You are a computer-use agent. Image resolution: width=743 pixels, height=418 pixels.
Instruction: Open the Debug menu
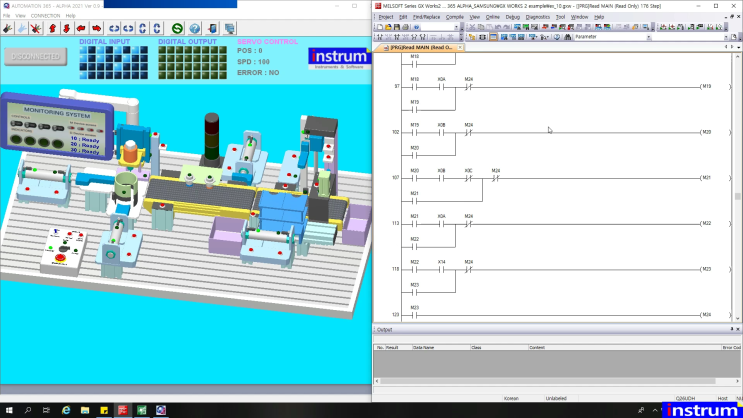coord(513,17)
